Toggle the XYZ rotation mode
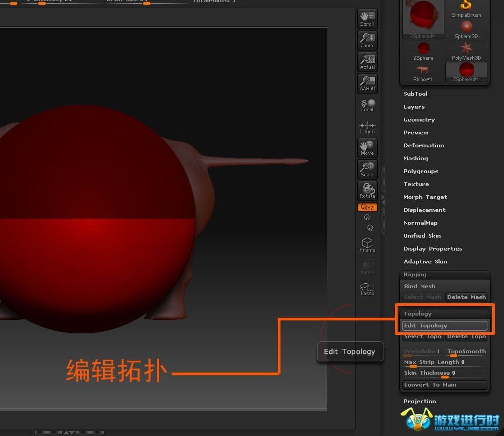This screenshot has height=436, width=504. pyautogui.click(x=368, y=207)
